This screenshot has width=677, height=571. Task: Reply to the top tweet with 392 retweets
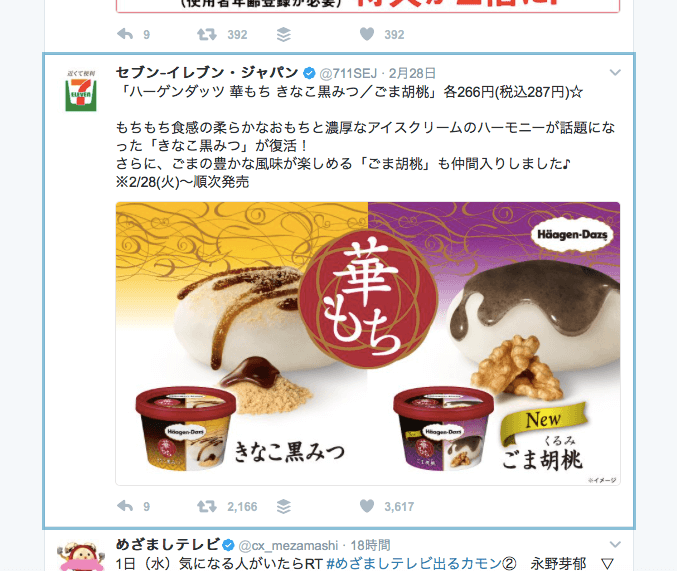click(125, 34)
